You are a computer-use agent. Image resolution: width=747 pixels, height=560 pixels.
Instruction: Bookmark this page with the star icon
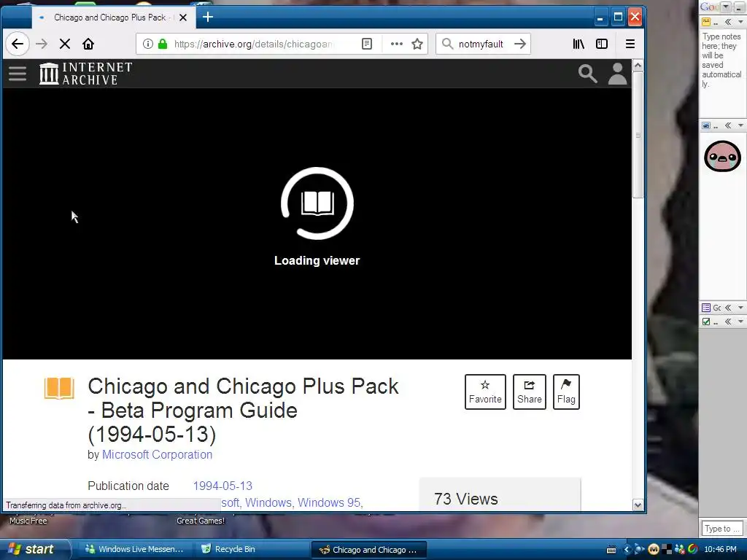click(417, 44)
